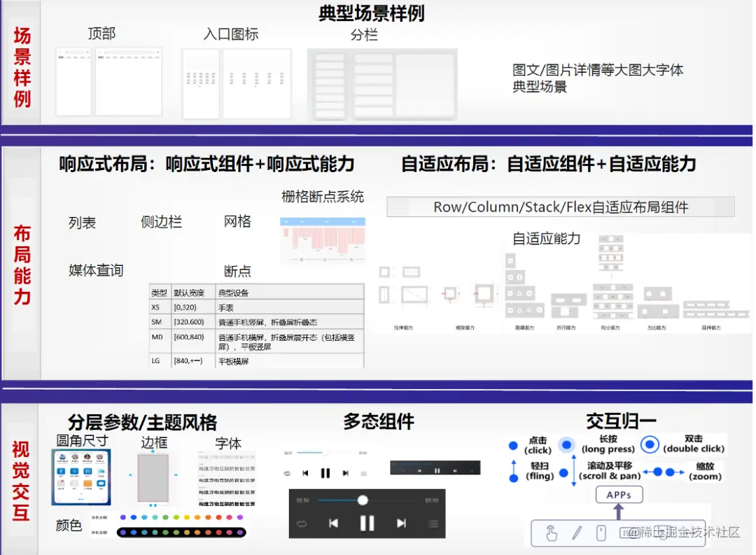This screenshot has height=555, width=756.
Task: Select the green swatch in dark theme row
Action: (x=165, y=533)
